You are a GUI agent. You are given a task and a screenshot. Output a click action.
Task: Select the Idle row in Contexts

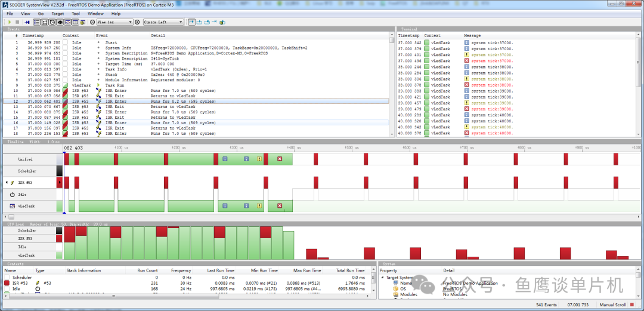tap(187, 289)
